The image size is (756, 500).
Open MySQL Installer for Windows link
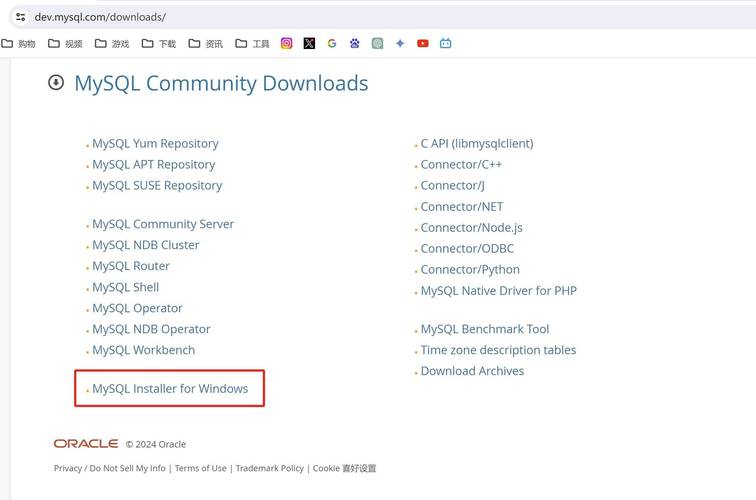(170, 389)
